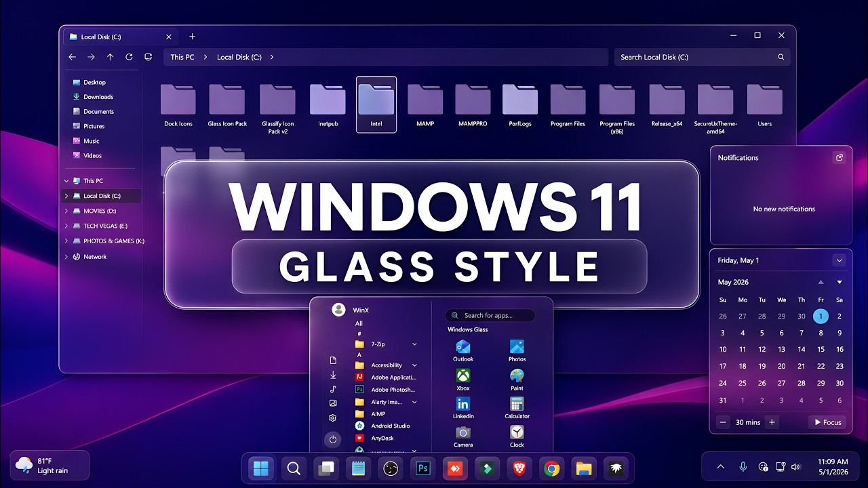Viewport: 868px width, 488px height.
Task: Expand the Network tree node
Action: click(x=66, y=257)
